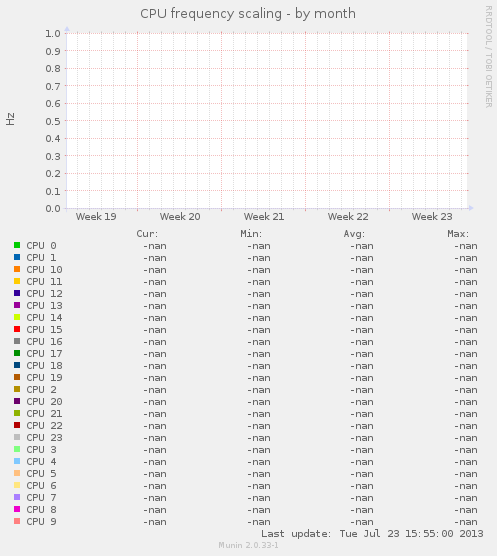Click the blue CPU 1 color swatch

point(17,257)
